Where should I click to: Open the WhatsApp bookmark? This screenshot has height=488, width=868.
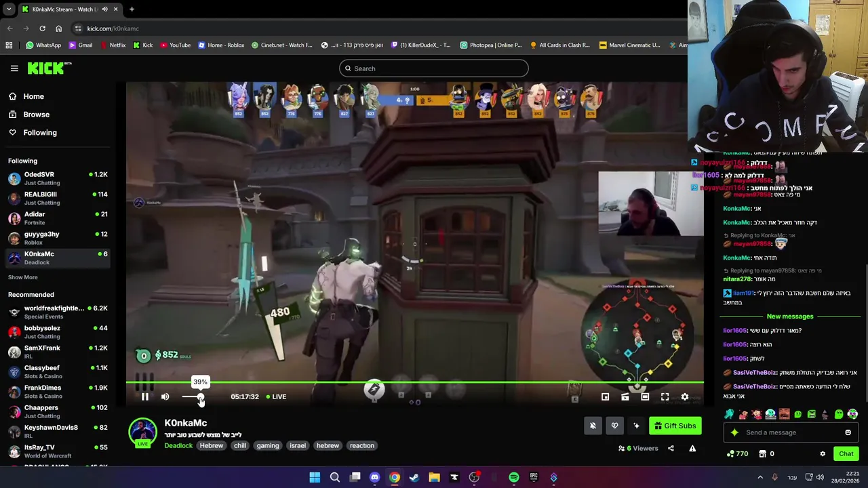coord(43,45)
